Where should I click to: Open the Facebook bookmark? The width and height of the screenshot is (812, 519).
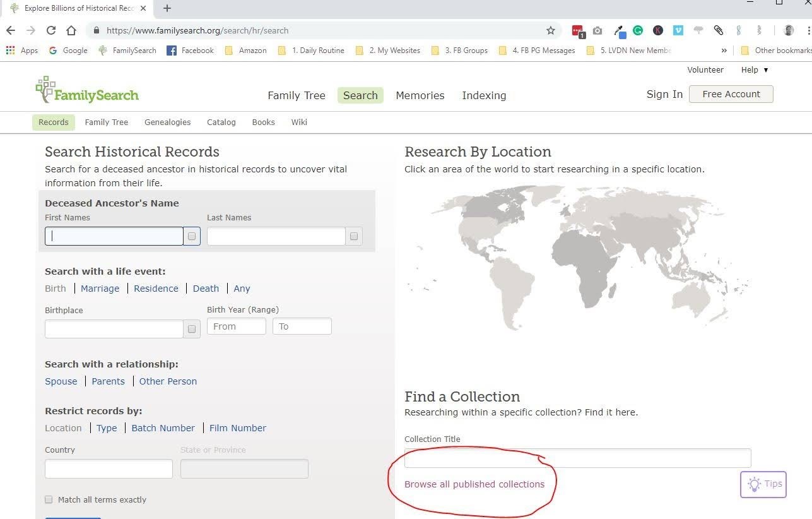click(x=190, y=51)
